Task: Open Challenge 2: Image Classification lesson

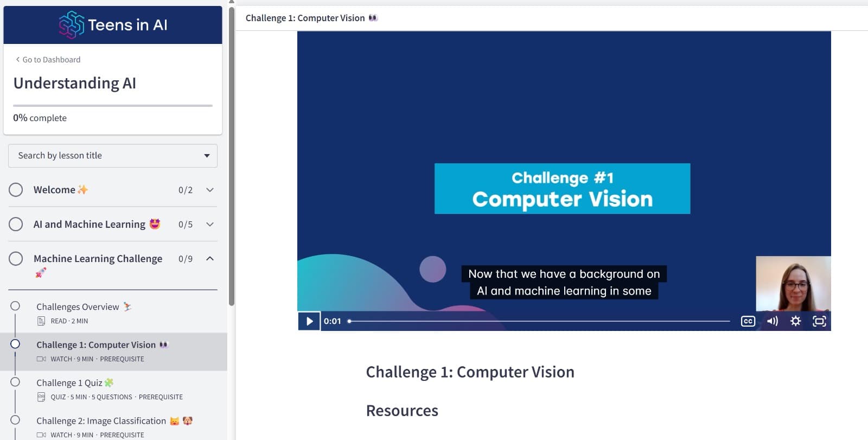Action: point(101,421)
